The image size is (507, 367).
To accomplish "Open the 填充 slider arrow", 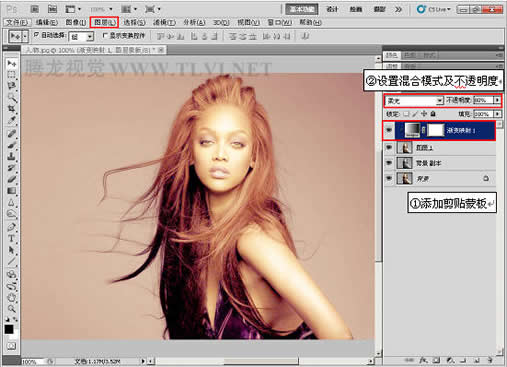I will [x=497, y=114].
